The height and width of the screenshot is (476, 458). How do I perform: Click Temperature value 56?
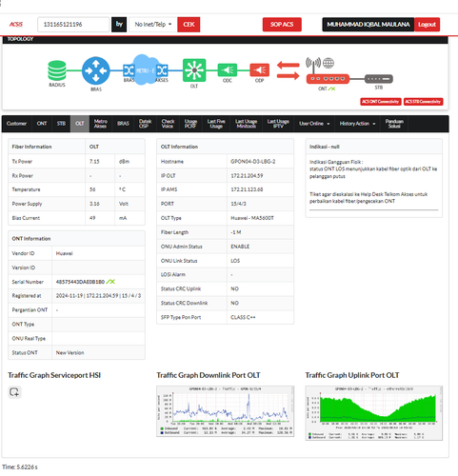point(92,189)
